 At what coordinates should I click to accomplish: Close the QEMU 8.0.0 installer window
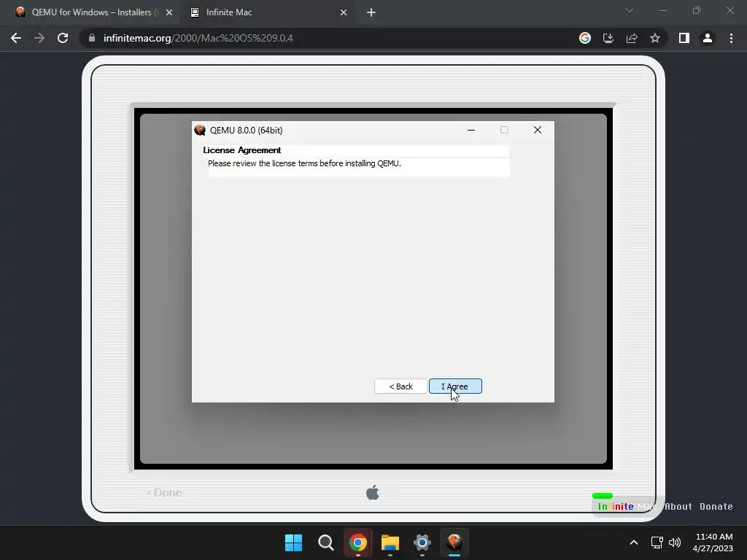pos(538,130)
